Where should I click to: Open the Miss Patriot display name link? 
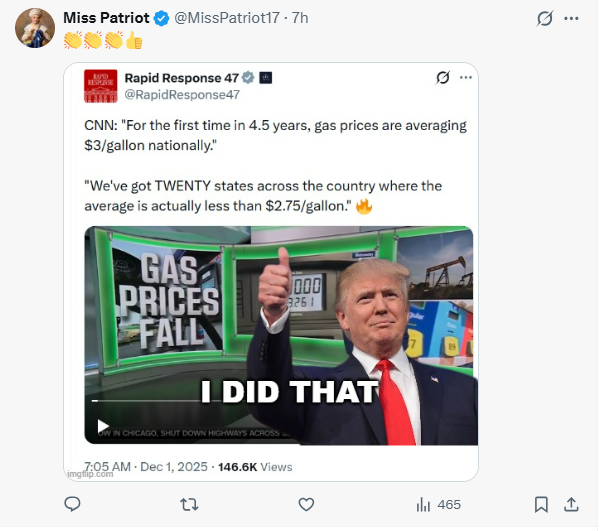(106, 18)
